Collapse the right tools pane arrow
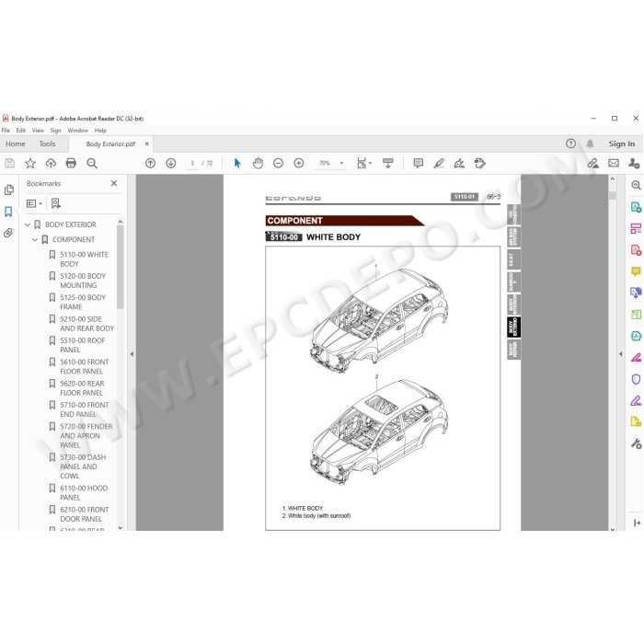Viewport: 644px width, 644px height. point(620,353)
